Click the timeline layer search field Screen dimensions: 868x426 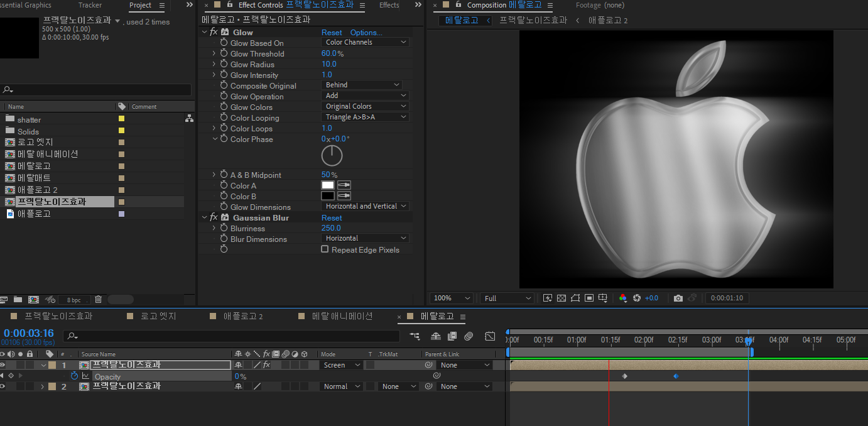pyautogui.click(x=232, y=336)
